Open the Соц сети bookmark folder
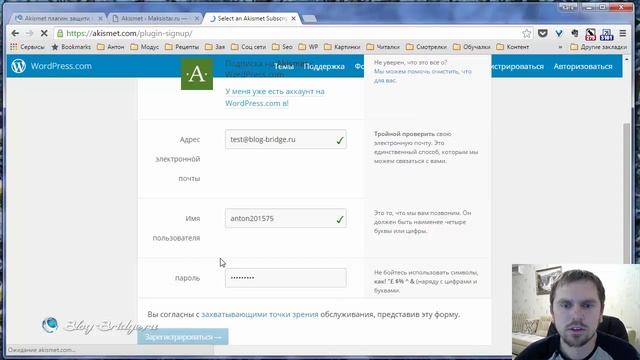The height and width of the screenshot is (360, 640). point(249,47)
